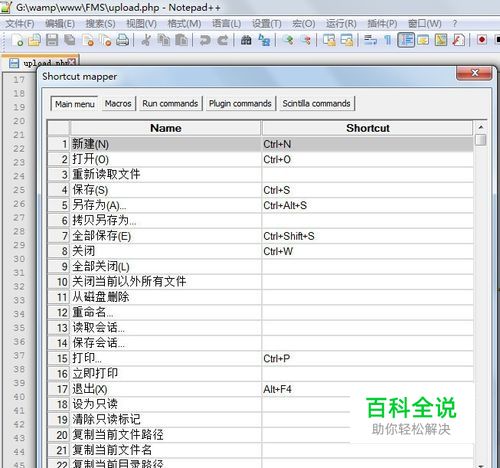The image size is (500, 468).
Task: Select the 新建(N) row
Action: pyautogui.click(x=260, y=144)
